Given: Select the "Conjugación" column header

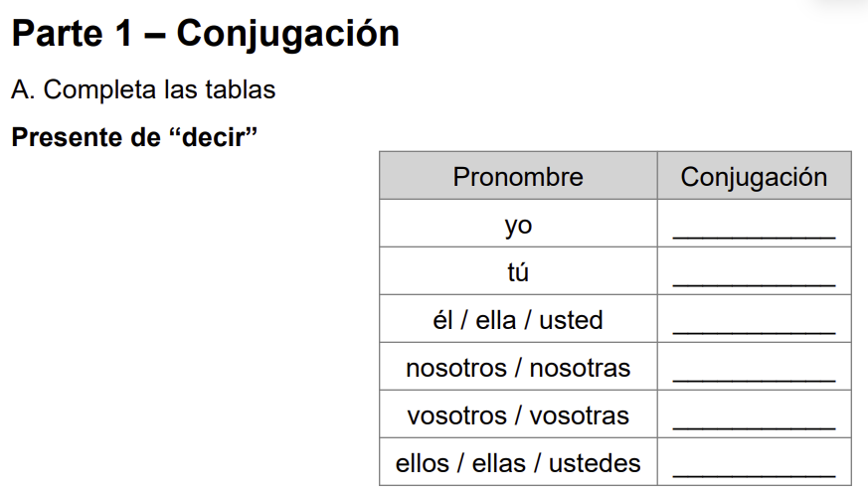Looking at the screenshot, I should (x=754, y=177).
